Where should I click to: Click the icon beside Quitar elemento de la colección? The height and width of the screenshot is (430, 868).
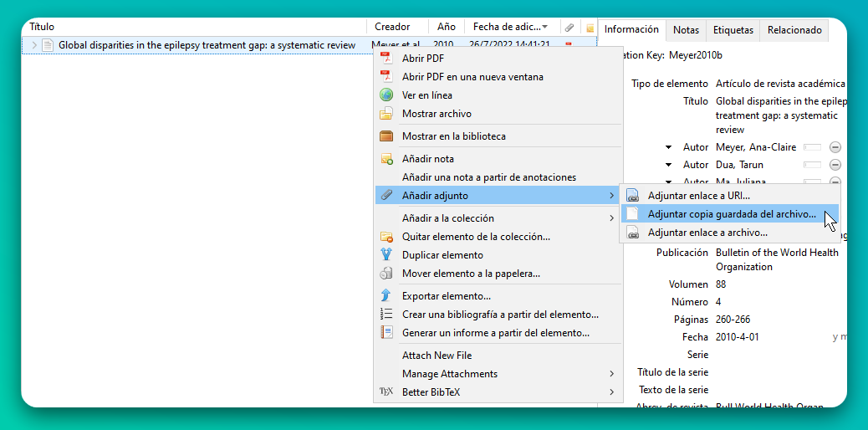click(x=385, y=237)
